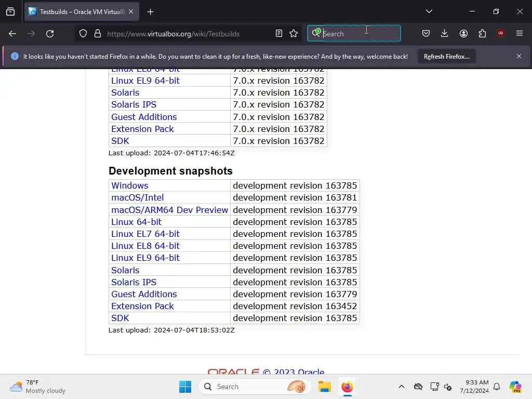
Task: Click the display and network tray icon
Action: [x=434, y=387]
